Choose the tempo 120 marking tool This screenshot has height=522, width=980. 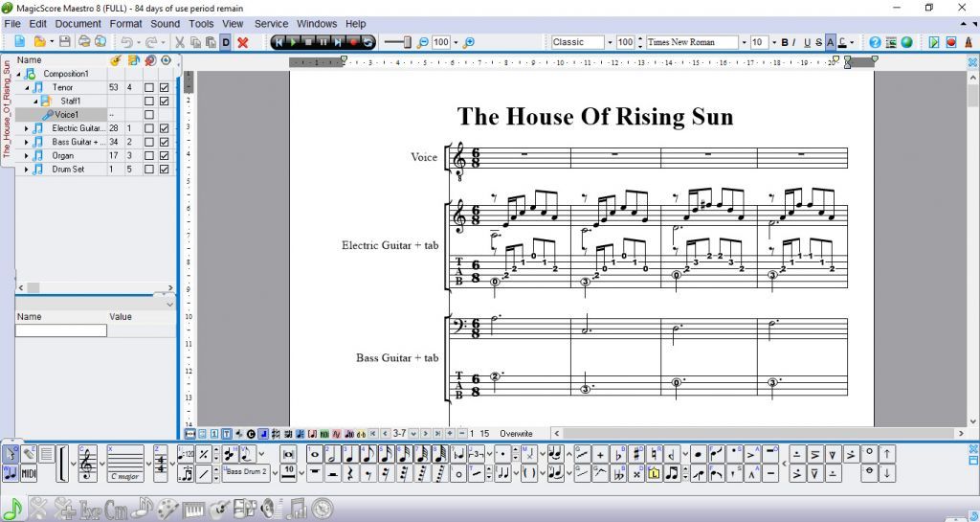pos(186,454)
